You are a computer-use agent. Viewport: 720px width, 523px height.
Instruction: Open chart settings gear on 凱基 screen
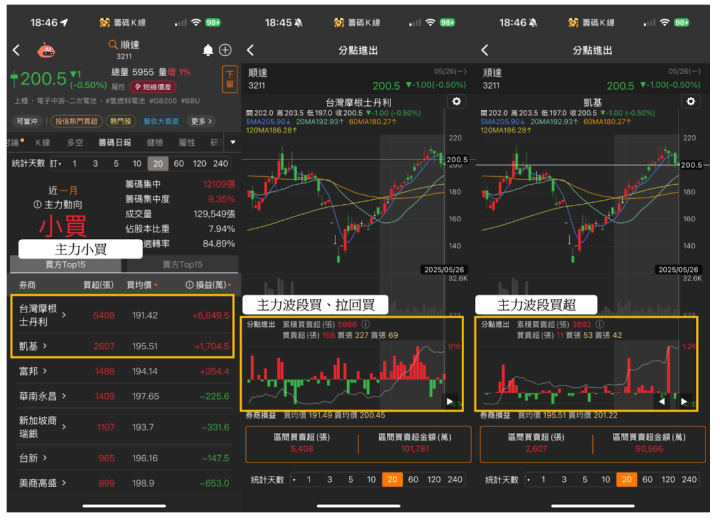point(691,101)
